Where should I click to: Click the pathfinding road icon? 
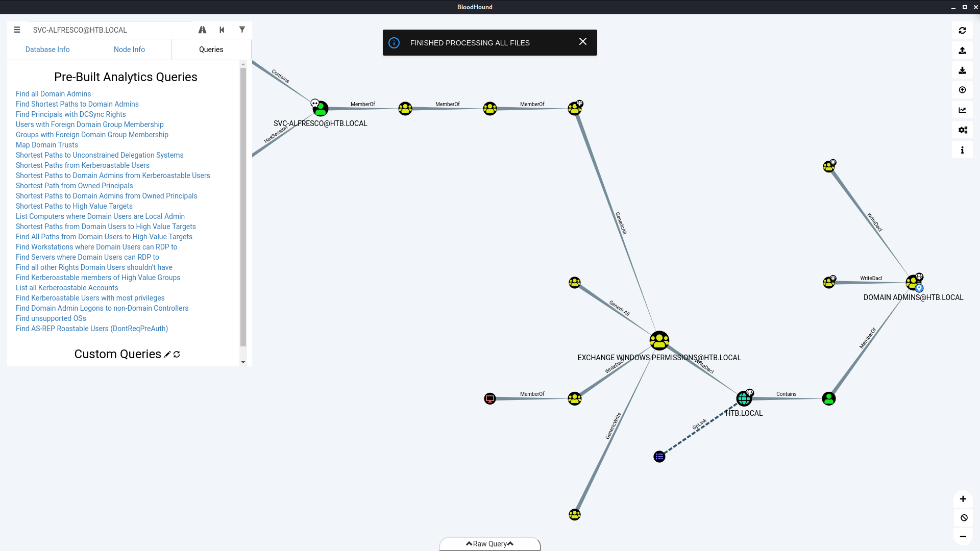coord(202,30)
